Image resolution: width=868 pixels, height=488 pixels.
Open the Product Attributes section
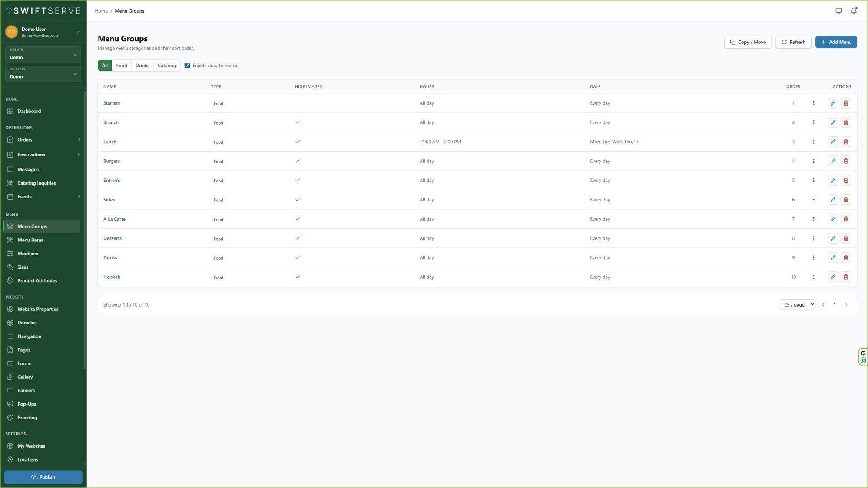[x=36, y=280]
